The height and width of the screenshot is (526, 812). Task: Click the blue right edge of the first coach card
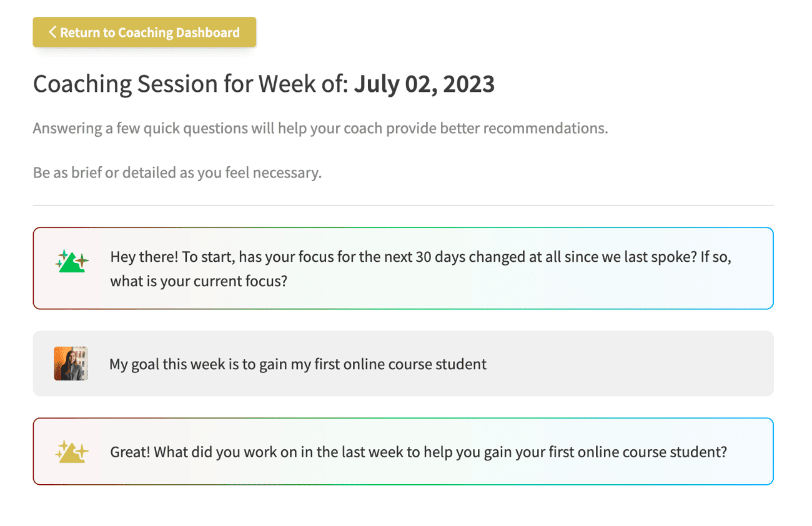click(773, 269)
